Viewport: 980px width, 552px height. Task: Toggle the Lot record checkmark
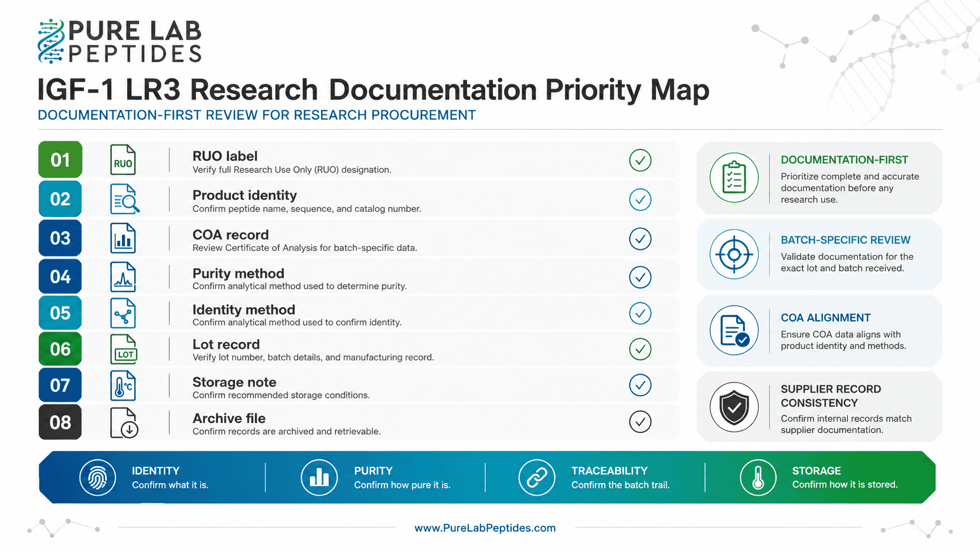pos(640,349)
